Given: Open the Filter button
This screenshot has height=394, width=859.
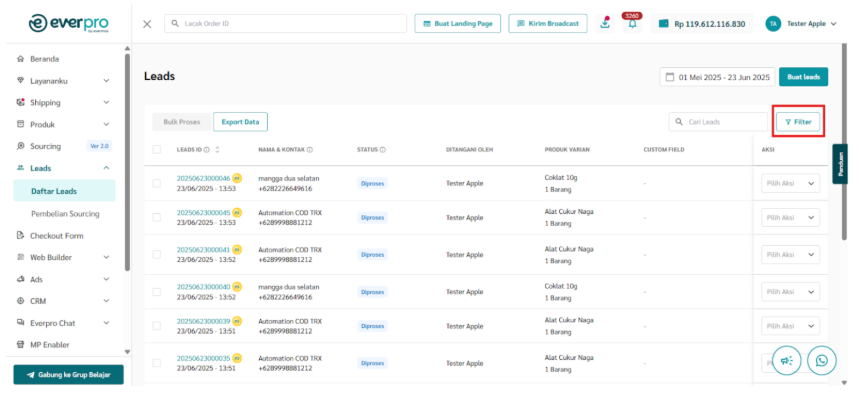Looking at the screenshot, I should click(x=798, y=122).
